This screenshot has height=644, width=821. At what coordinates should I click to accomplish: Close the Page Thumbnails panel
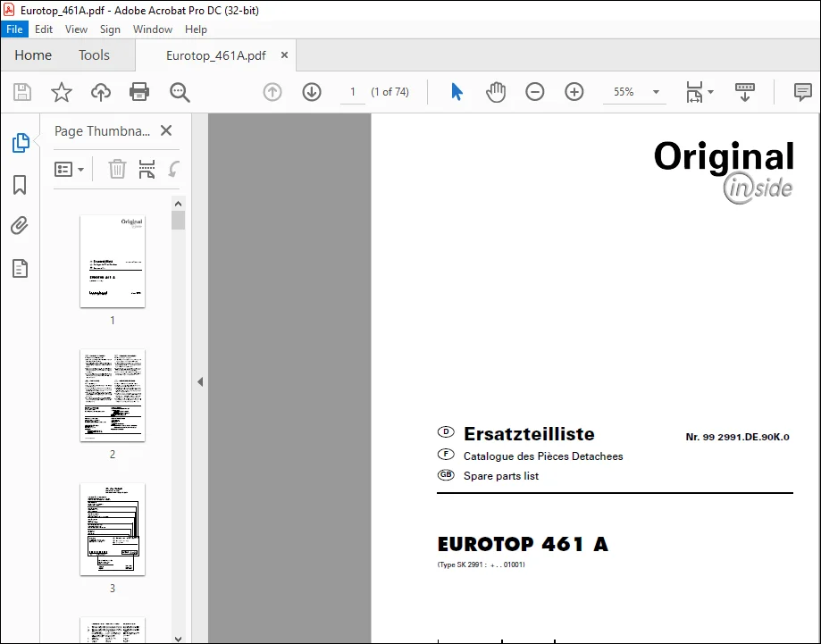point(166,130)
